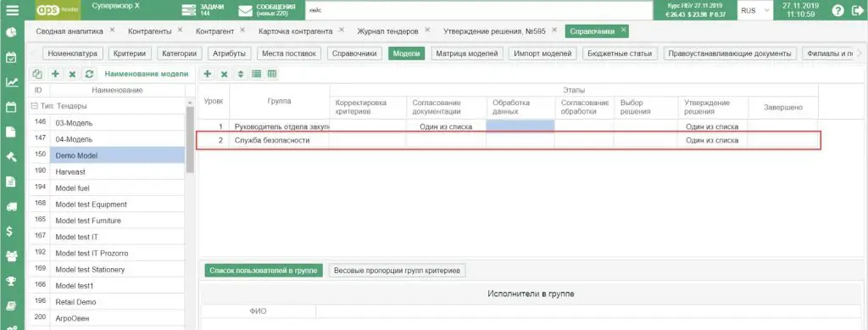
Task: Select the highlighted Обработка данных cell in row 1
Action: pyautogui.click(x=520, y=126)
